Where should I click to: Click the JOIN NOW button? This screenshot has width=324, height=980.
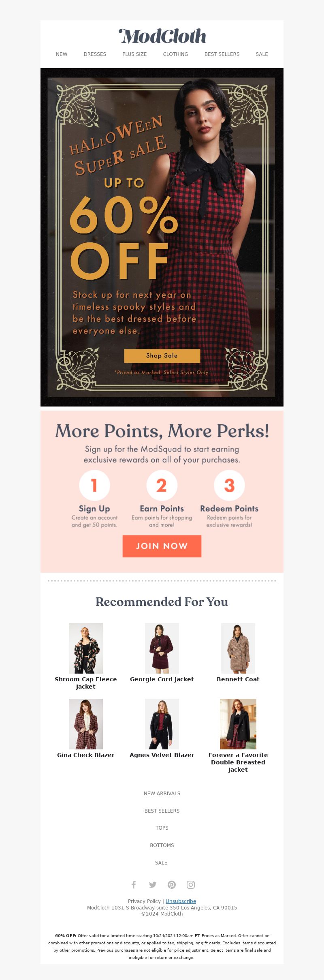[162, 546]
